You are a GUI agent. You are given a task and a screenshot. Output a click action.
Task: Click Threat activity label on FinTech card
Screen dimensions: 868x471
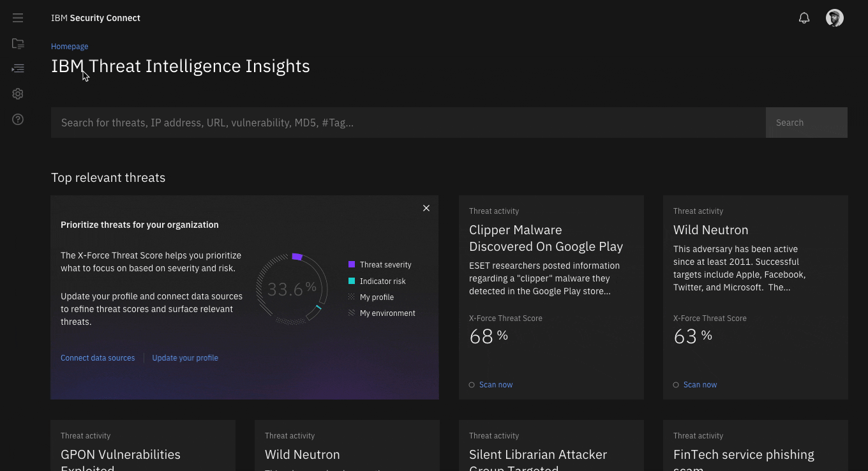[x=698, y=436]
